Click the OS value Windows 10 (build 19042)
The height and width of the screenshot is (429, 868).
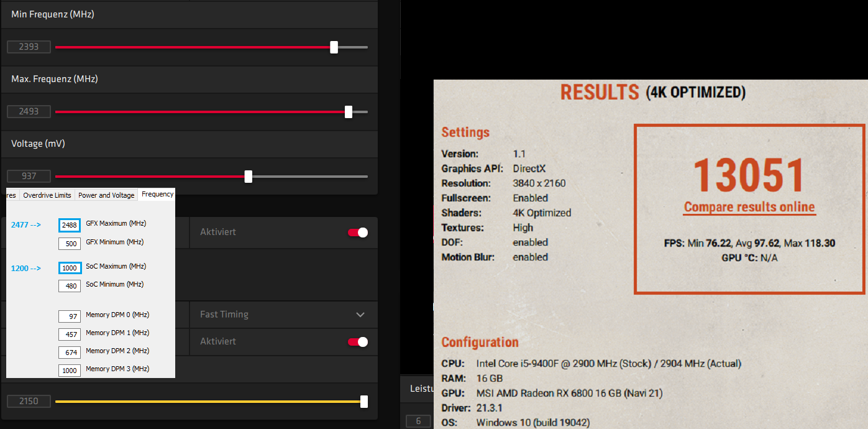pyautogui.click(x=533, y=423)
